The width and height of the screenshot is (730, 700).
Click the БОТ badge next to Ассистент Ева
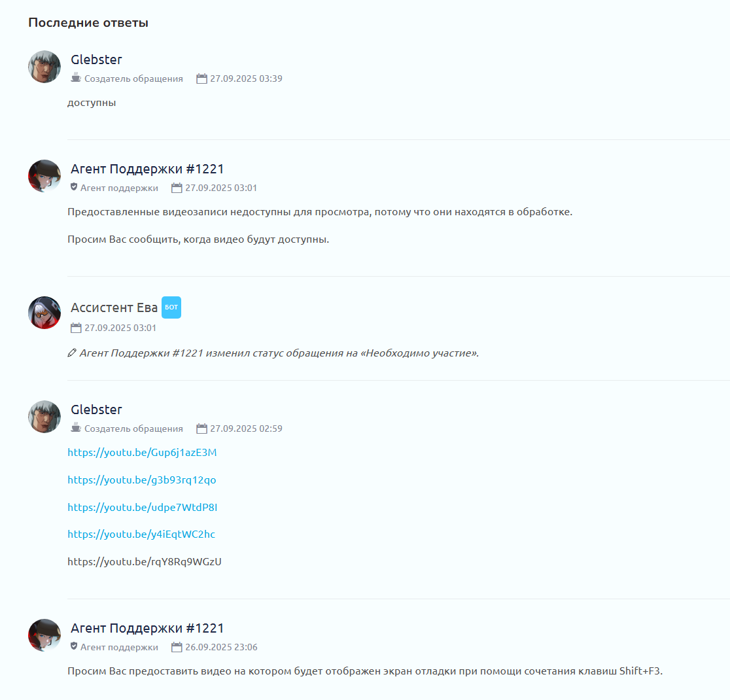point(171,307)
